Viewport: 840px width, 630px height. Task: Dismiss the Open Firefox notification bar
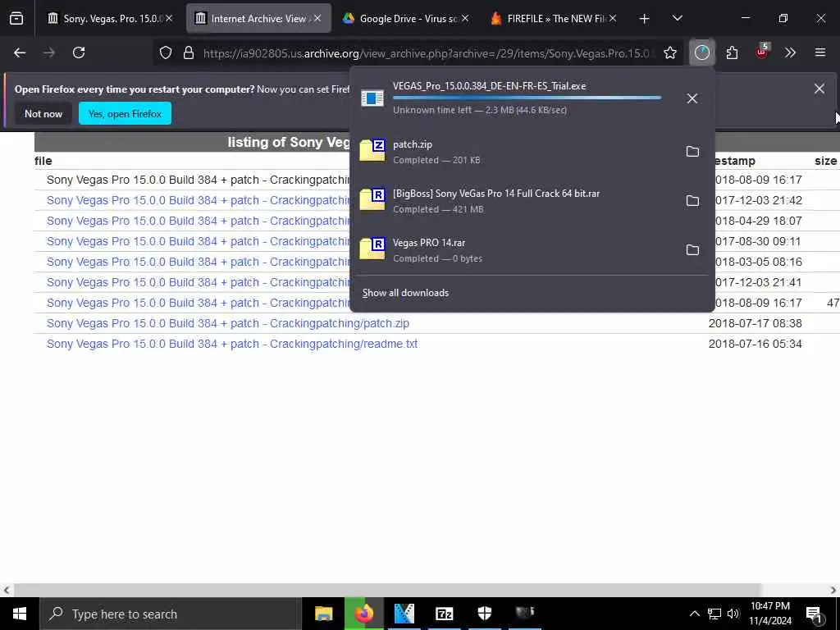pyautogui.click(x=819, y=89)
